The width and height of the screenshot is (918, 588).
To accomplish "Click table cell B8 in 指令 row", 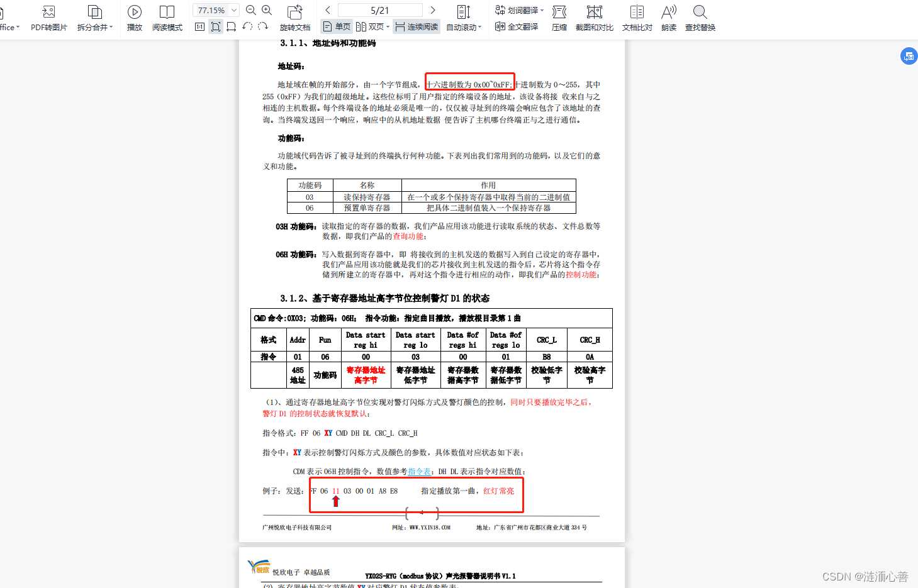I will [x=546, y=357].
